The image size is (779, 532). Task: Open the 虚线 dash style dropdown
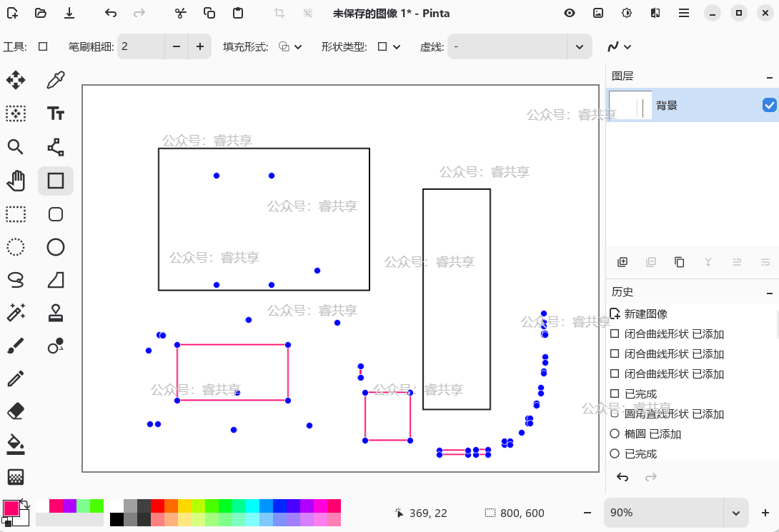tap(578, 47)
